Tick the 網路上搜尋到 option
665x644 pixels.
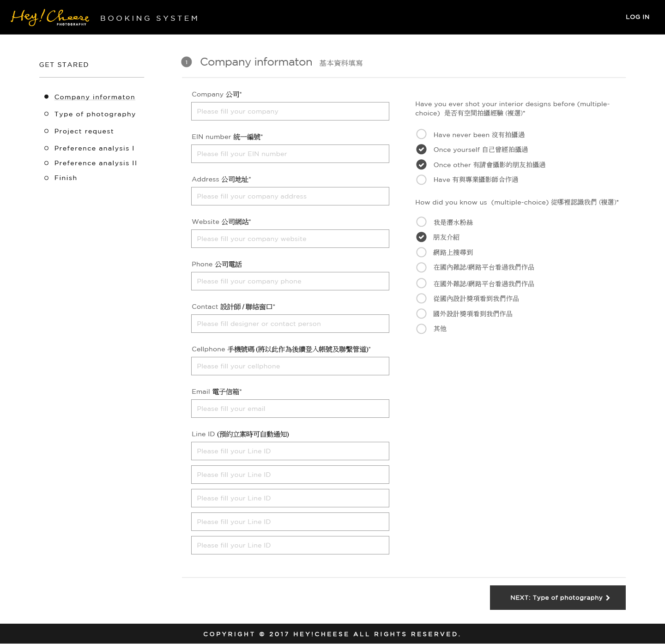(x=421, y=252)
